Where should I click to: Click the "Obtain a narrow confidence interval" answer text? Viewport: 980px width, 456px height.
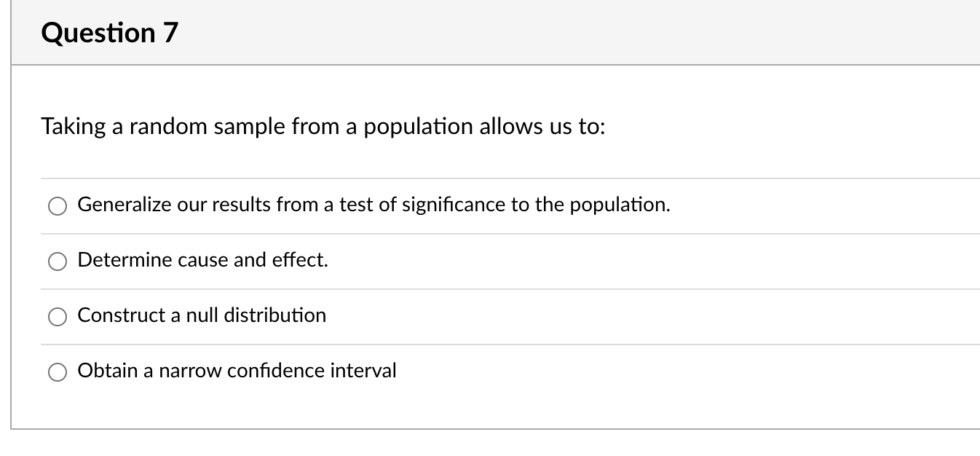(x=237, y=372)
